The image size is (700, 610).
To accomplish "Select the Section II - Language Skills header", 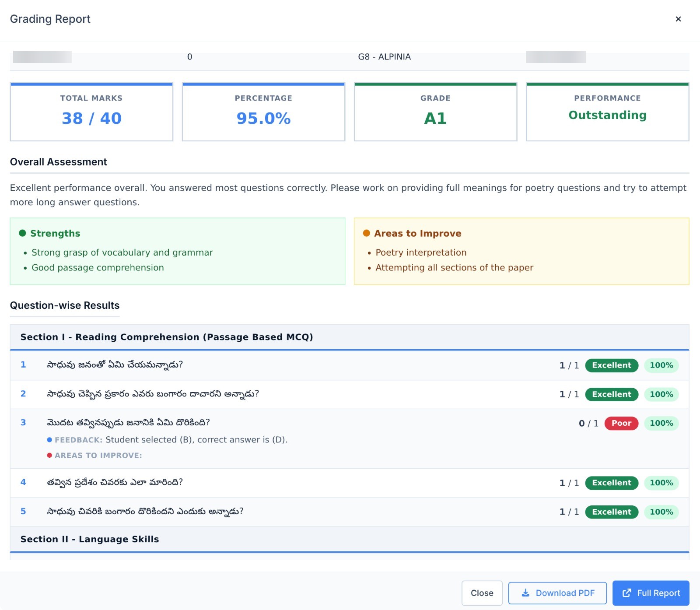I will click(x=350, y=539).
